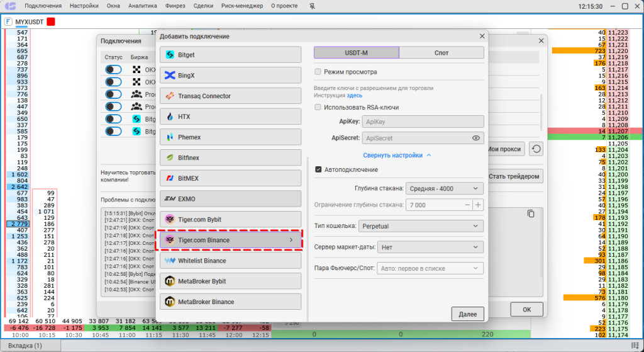Viewport: 644px width, 352px height.
Task: Open the Финрез menu
Action: 175,6
